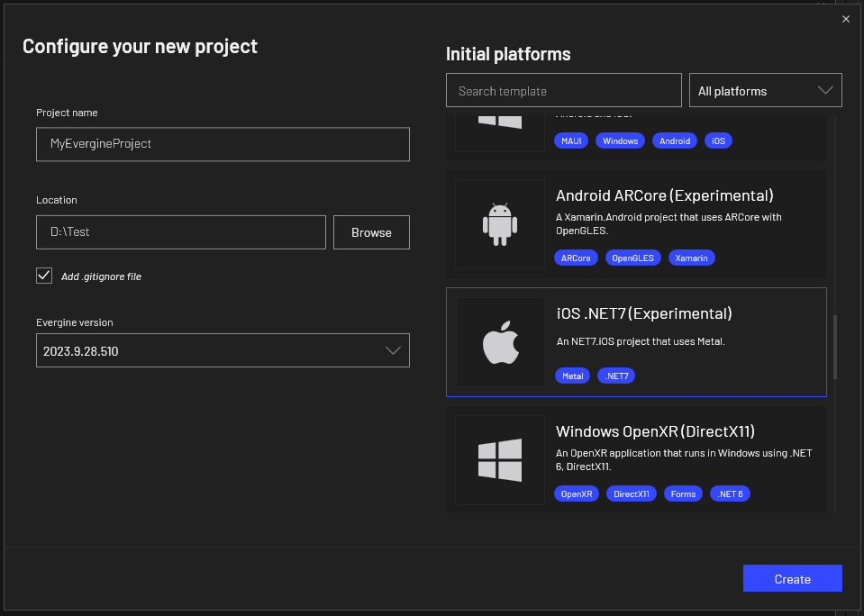Viewport: 864px width, 616px height.
Task: Focus the Search template box
Action: [x=563, y=91]
